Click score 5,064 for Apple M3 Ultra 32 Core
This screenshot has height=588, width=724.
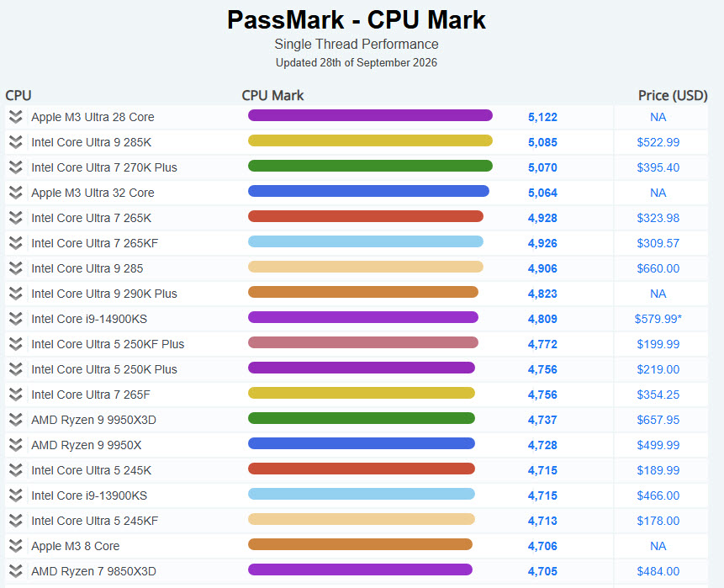click(542, 193)
